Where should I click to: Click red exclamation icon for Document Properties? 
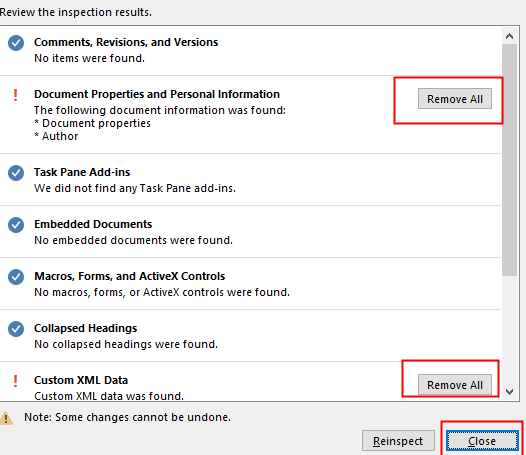pos(15,95)
